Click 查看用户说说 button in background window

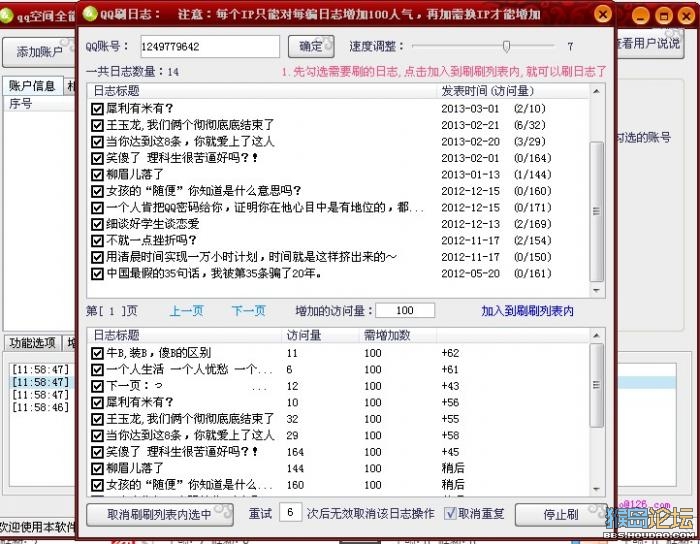point(648,43)
